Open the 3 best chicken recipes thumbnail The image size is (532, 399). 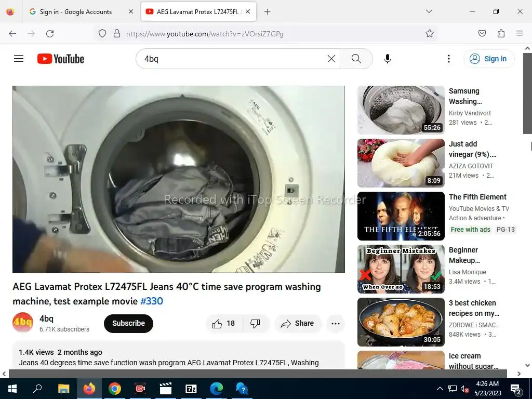point(401,322)
